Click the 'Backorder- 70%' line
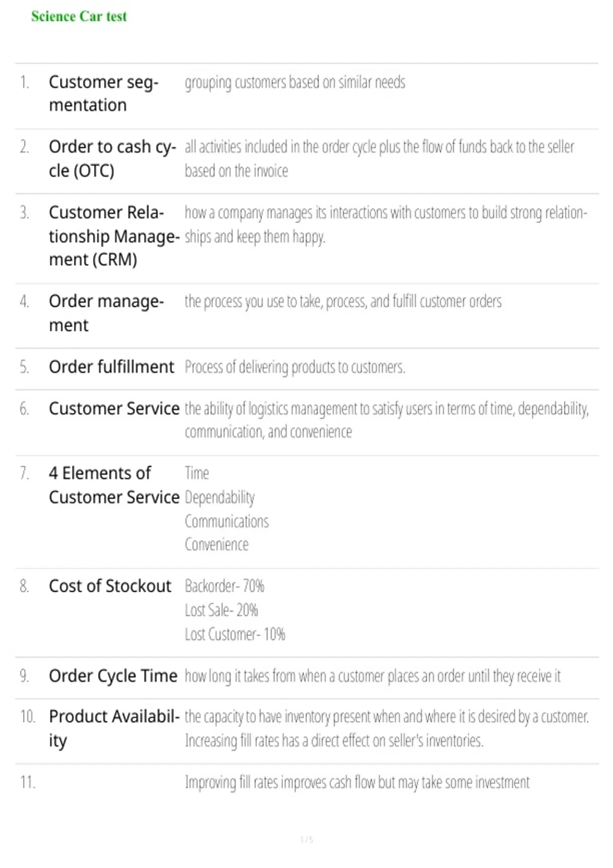Screen dimensions: 613x868 click(x=224, y=586)
